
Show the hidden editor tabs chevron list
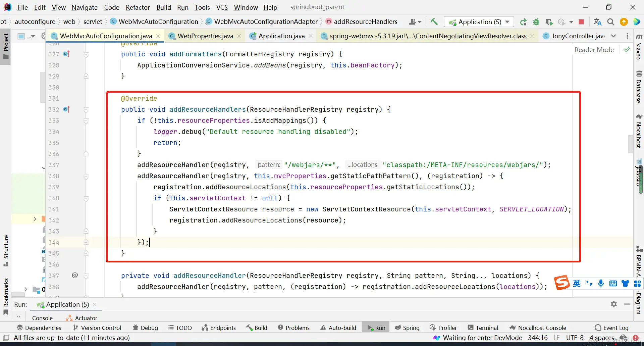pyautogui.click(x=613, y=36)
